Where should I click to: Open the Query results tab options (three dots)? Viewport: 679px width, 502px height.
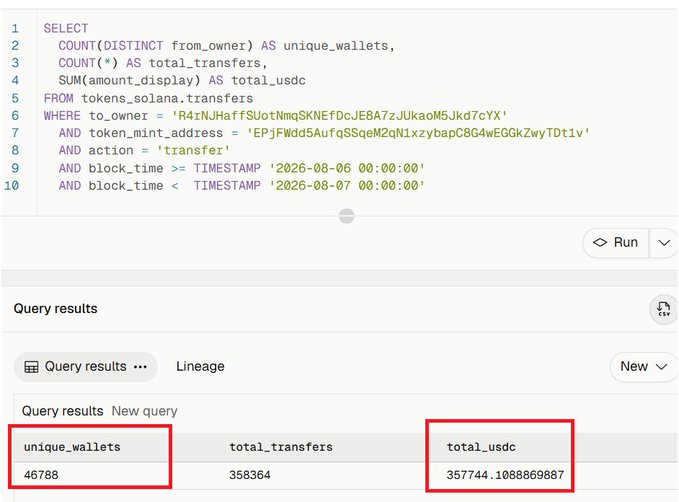click(x=140, y=367)
